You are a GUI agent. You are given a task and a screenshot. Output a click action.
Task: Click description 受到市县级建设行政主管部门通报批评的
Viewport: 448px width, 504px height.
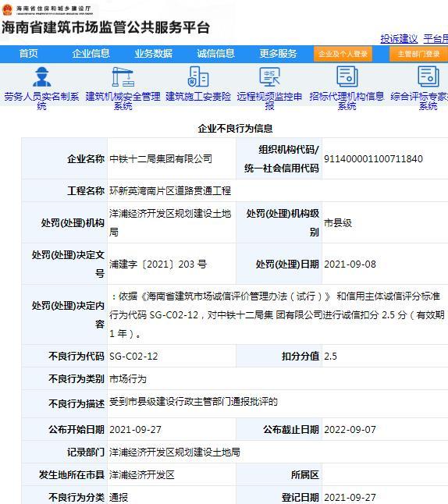(x=194, y=402)
